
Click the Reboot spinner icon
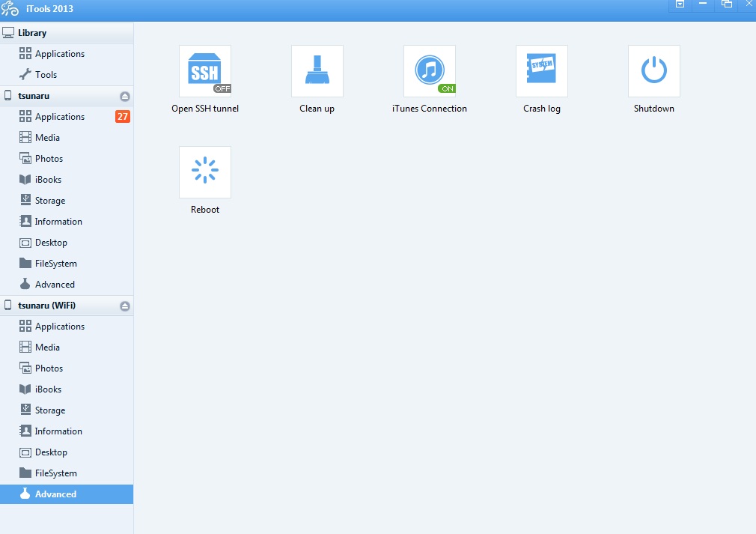pyautogui.click(x=205, y=172)
